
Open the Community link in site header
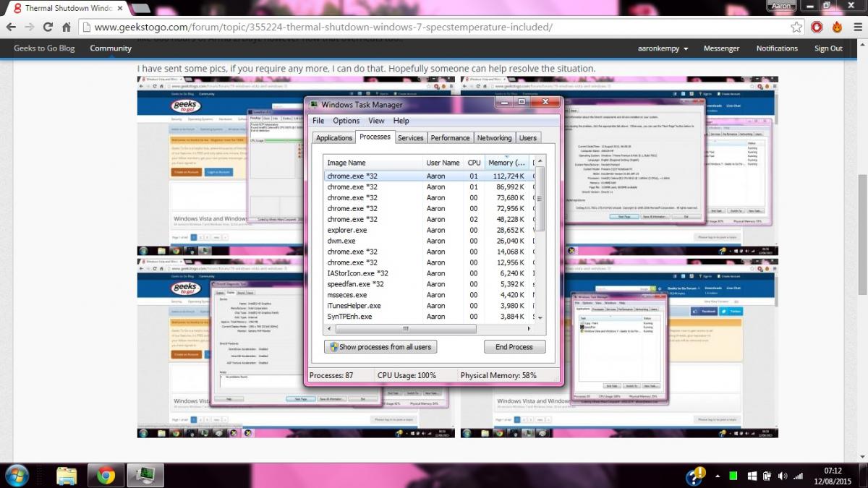(111, 48)
